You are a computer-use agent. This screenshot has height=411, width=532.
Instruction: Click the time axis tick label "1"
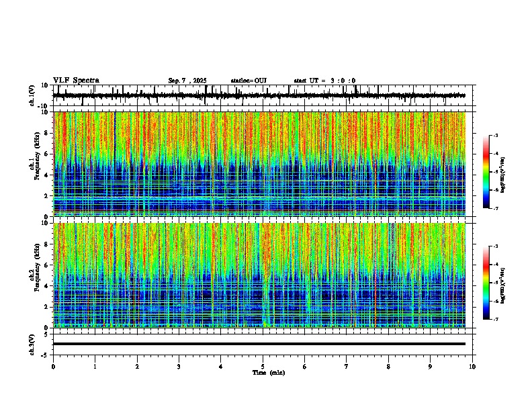click(x=95, y=367)
